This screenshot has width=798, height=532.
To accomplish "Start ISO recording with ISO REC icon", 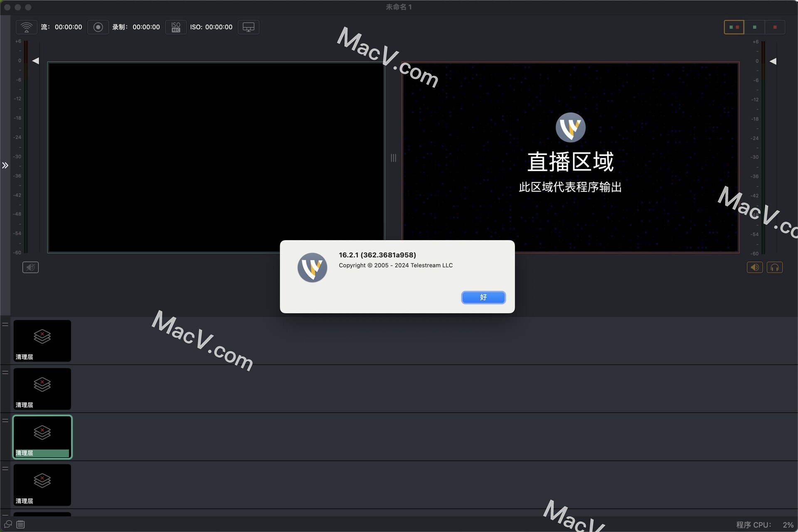I will pos(176,27).
